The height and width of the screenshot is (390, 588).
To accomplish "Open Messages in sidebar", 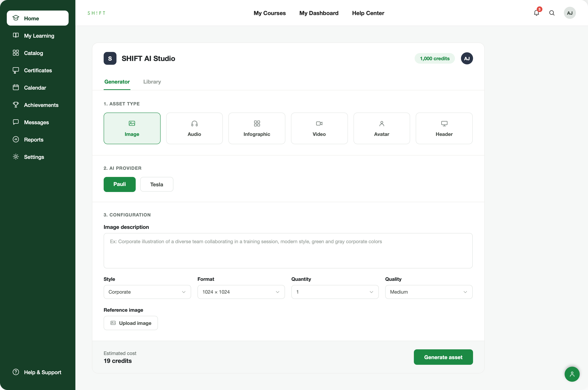I will point(38,122).
